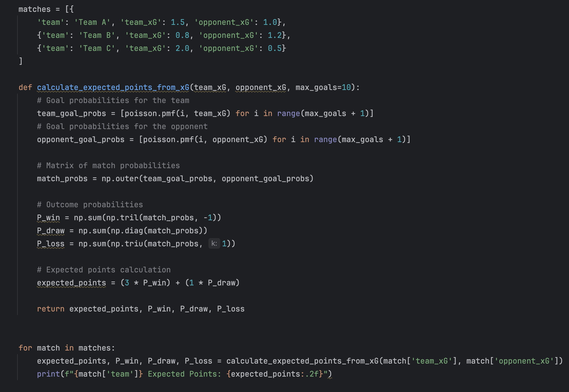Place cursor on the 'Team A' string

(92, 22)
